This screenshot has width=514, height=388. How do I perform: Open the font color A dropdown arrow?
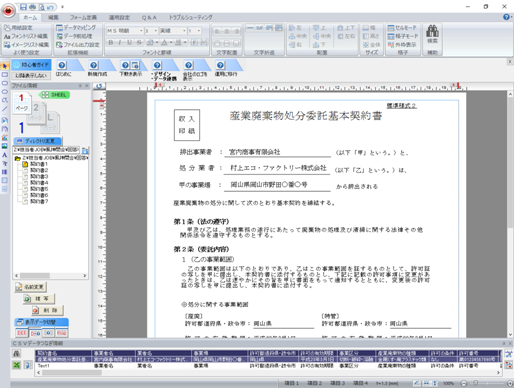[x=170, y=42]
